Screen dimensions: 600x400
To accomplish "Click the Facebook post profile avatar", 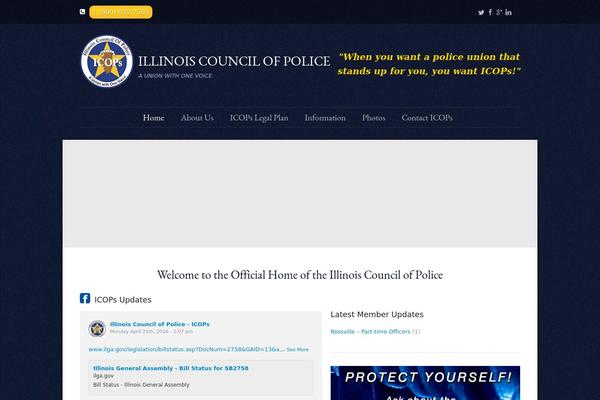I will (97, 328).
